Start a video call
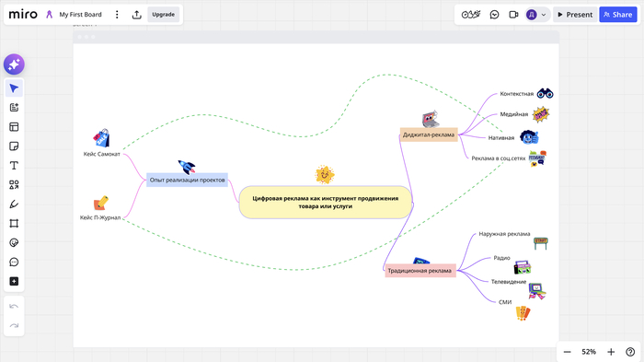 coord(513,15)
